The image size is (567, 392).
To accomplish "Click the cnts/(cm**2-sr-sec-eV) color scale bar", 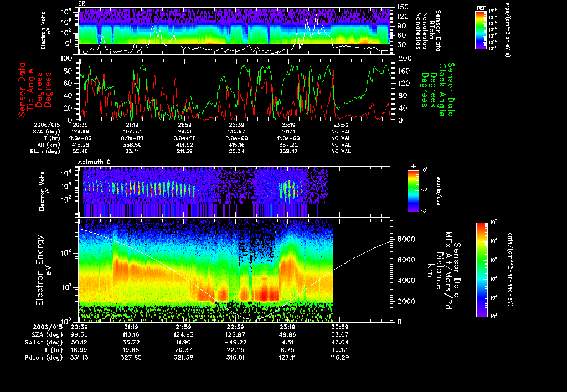I will coord(482,270).
